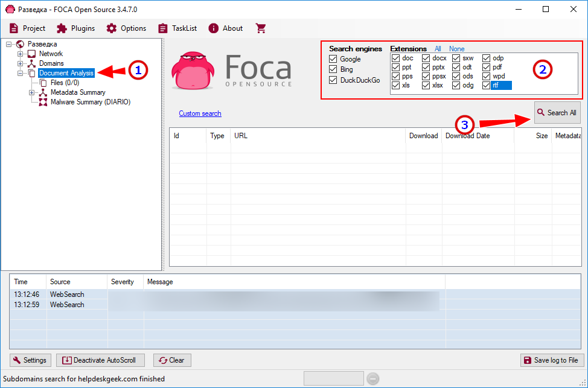Click the All extensions link
This screenshot has height=388, width=588.
tap(438, 49)
